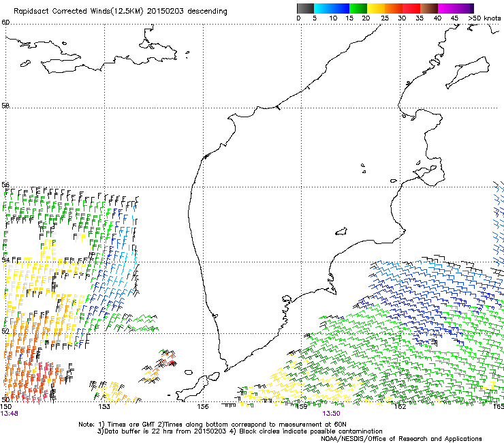This screenshot has width=504, height=443.
Task: Click the '10' legend scale label
Action: coord(332,18)
